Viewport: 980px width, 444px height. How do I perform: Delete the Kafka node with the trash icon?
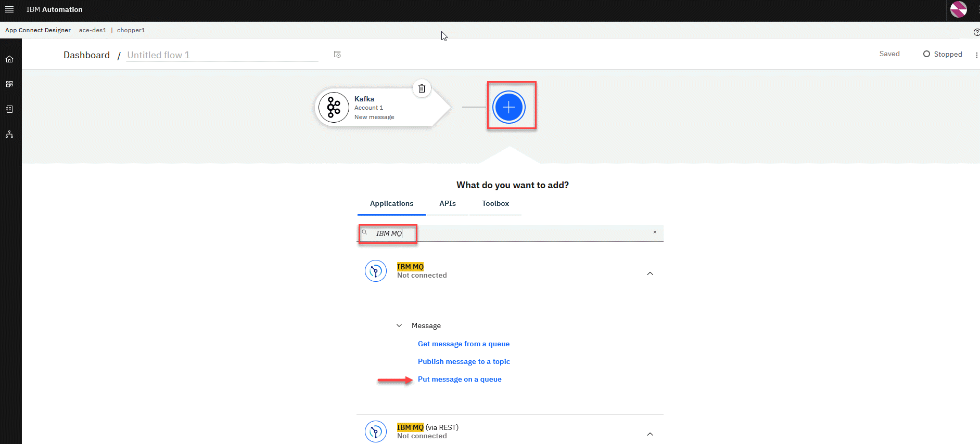click(x=422, y=88)
